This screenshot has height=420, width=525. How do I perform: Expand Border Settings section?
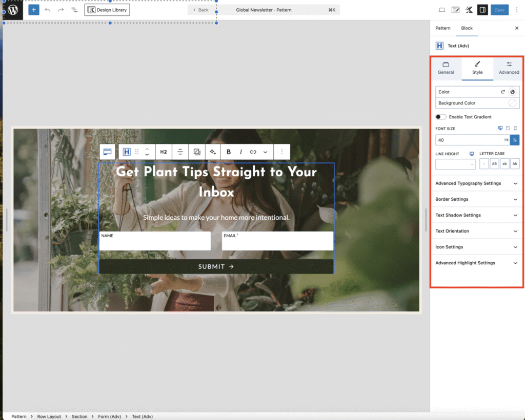click(477, 199)
